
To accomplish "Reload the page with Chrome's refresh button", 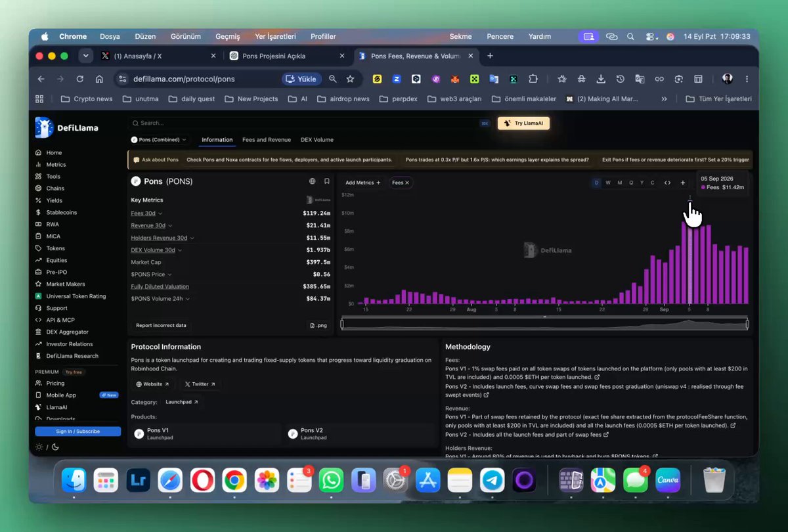I will pos(79,79).
